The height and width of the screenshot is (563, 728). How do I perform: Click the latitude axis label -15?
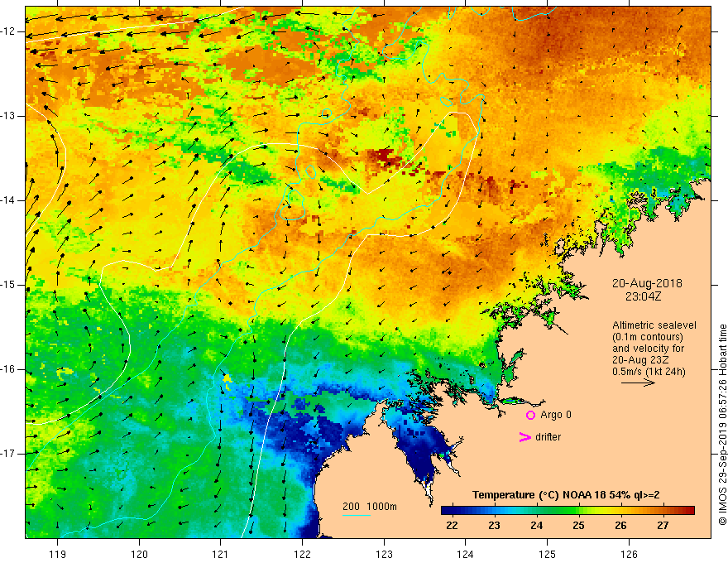(x=8, y=285)
